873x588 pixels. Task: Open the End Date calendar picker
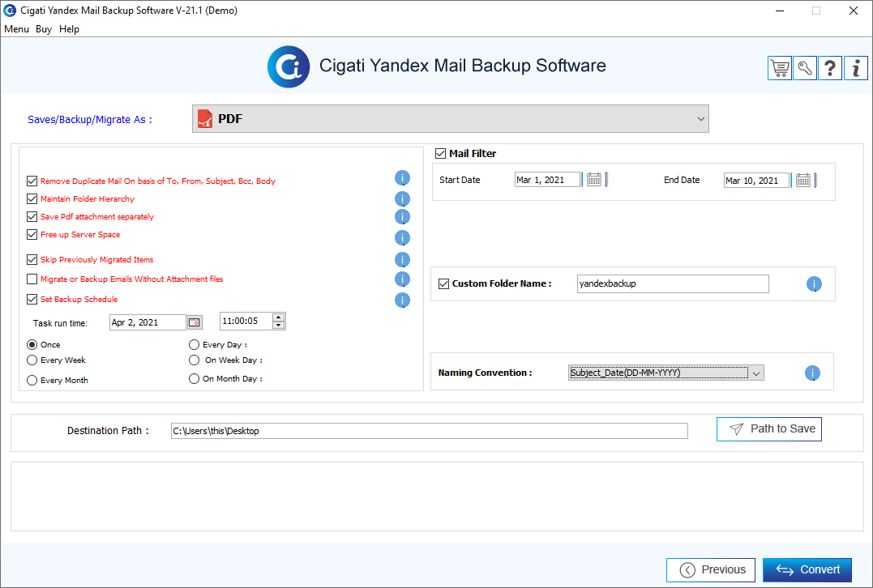click(x=802, y=181)
